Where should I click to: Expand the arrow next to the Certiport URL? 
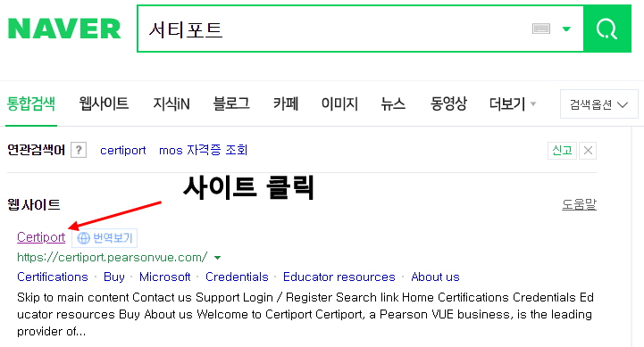click(x=217, y=258)
